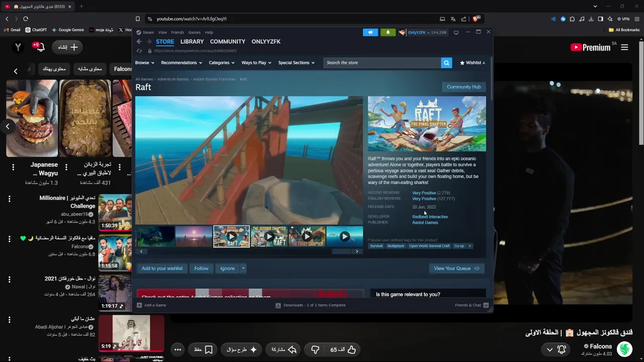This screenshot has height=362, width=644.
Task: Click the Steam store search field
Action: click(382, 63)
